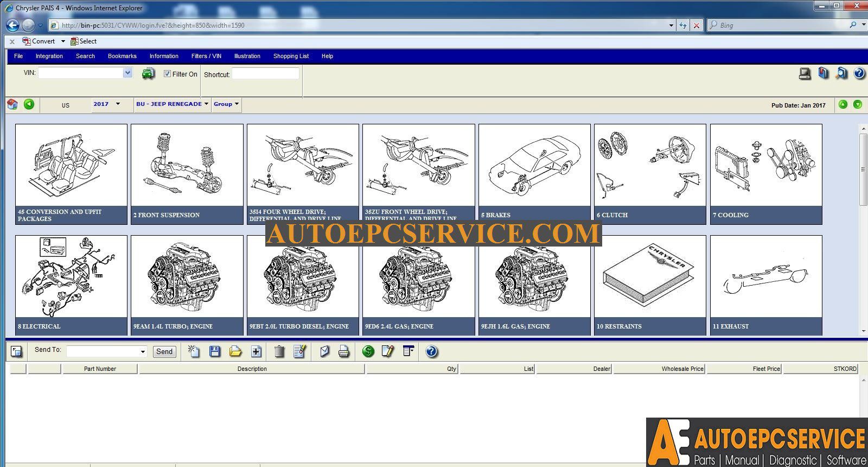Screen dimensions: 868x467
Task: Delete item using the trash can icon
Action: (x=279, y=351)
